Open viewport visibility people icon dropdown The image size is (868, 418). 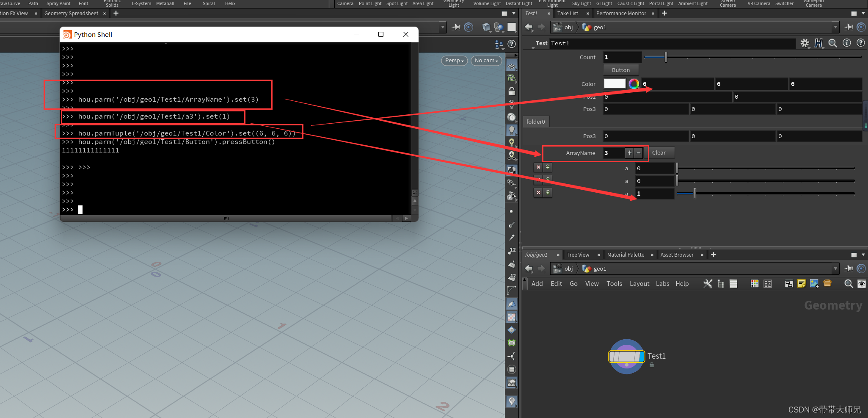[499, 44]
